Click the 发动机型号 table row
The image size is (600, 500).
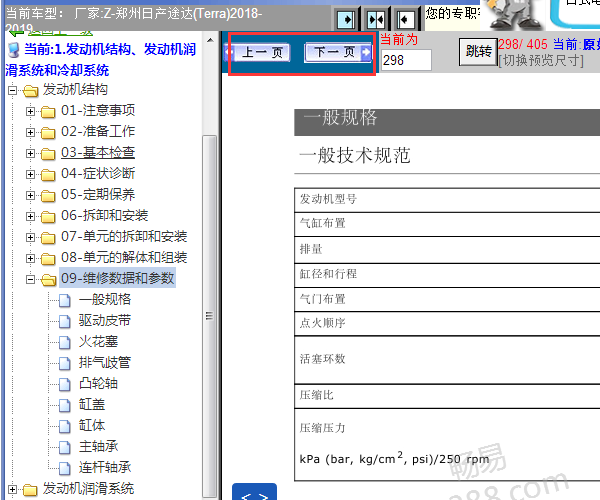pyautogui.click(x=447, y=200)
